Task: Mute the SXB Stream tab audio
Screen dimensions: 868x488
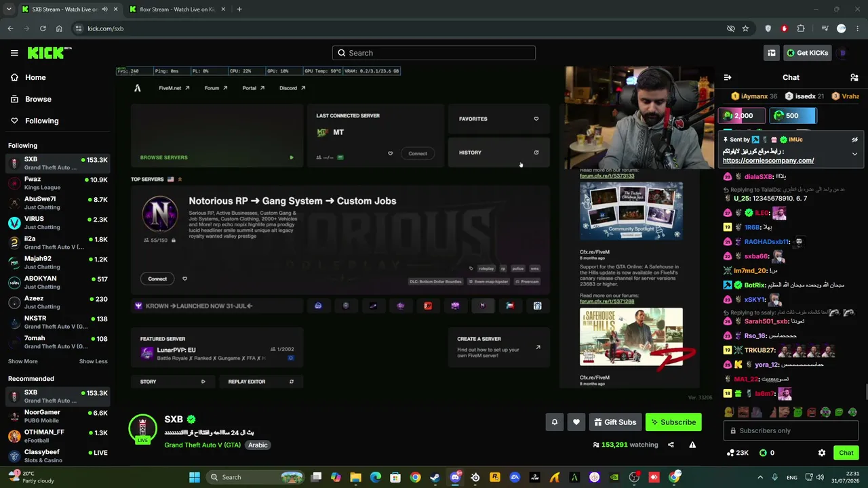Action: [x=104, y=9]
